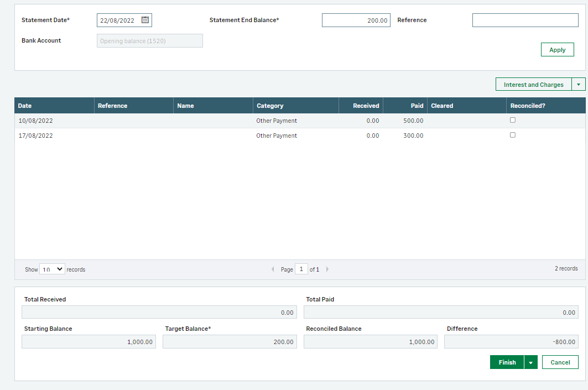The width and height of the screenshot is (588, 390).
Task: Open the Statement Date calendar picker
Action: pos(145,20)
